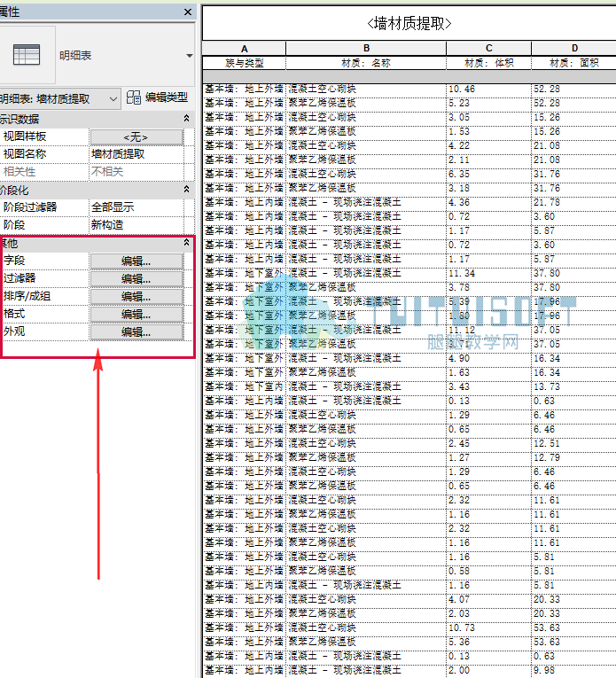Viewport: 616px width, 678px height.
Task: Click the area cell 9.98
Action: click(x=574, y=670)
